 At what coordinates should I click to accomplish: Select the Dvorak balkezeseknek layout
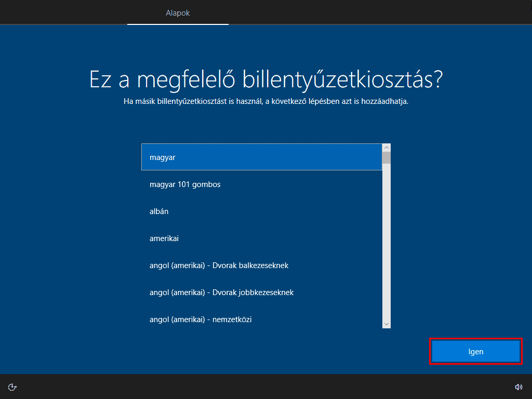(262, 265)
